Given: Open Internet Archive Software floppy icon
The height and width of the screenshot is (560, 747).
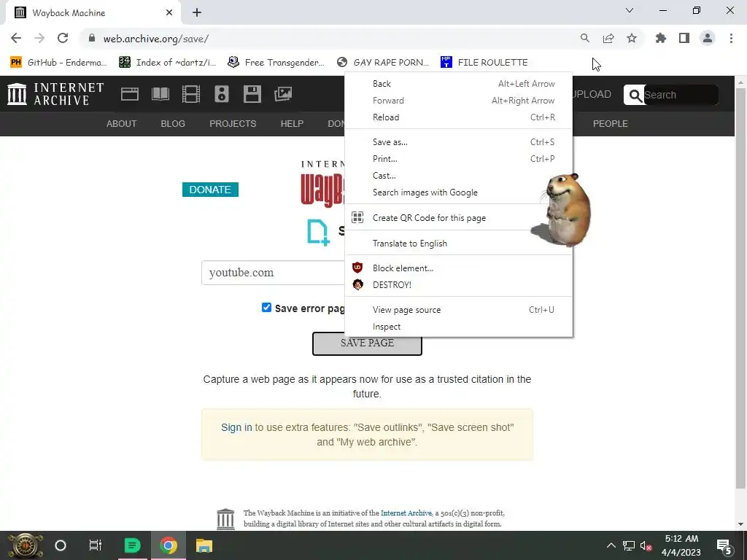Looking at the screenshot, I should (252, 94).
